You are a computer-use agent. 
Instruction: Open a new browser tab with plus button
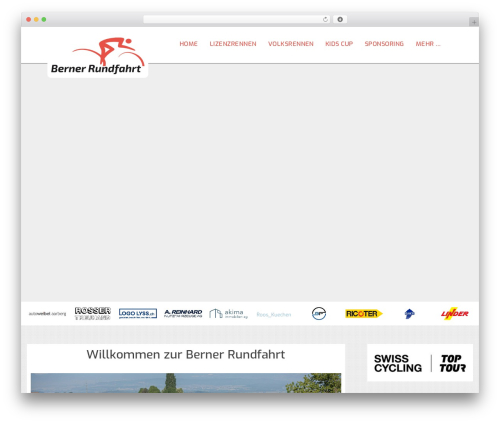pyautogui.click(x=474, y=22)
